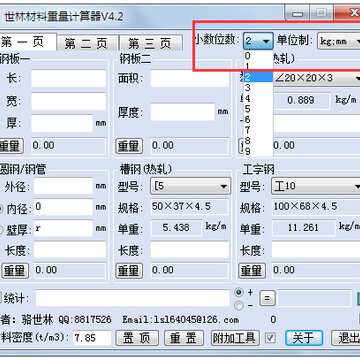Select the plus radio button for statistics
Viewport: 360px width, 360px height.
239,292
